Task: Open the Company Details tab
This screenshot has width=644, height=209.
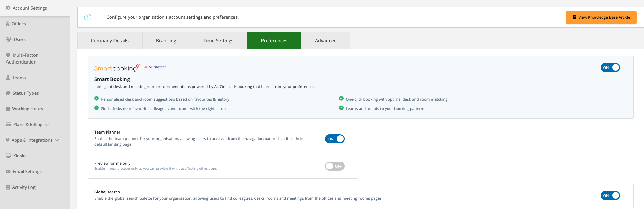Action: [110, 41]
